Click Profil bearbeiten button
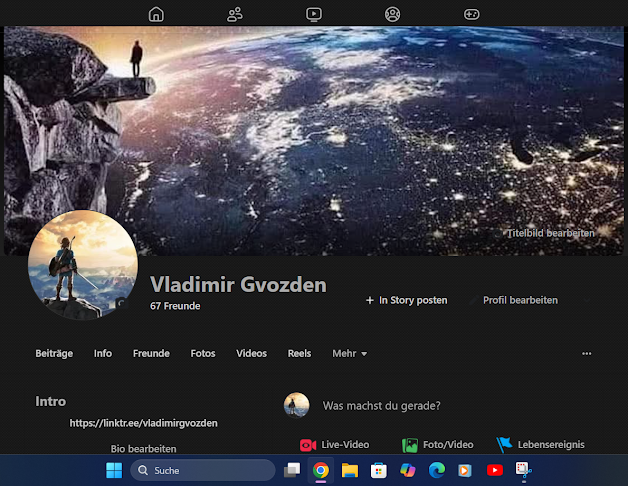The height and width of the screenshot is (486, 628). point(514,300)
